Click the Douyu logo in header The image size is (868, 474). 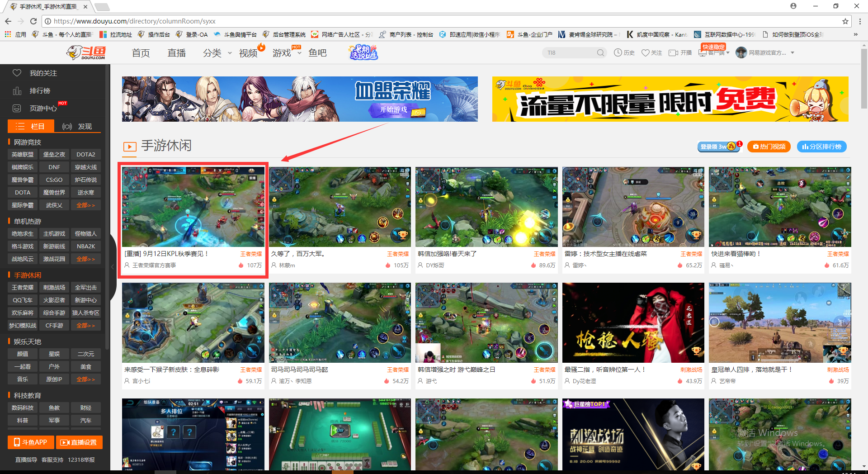coord(86,52)
